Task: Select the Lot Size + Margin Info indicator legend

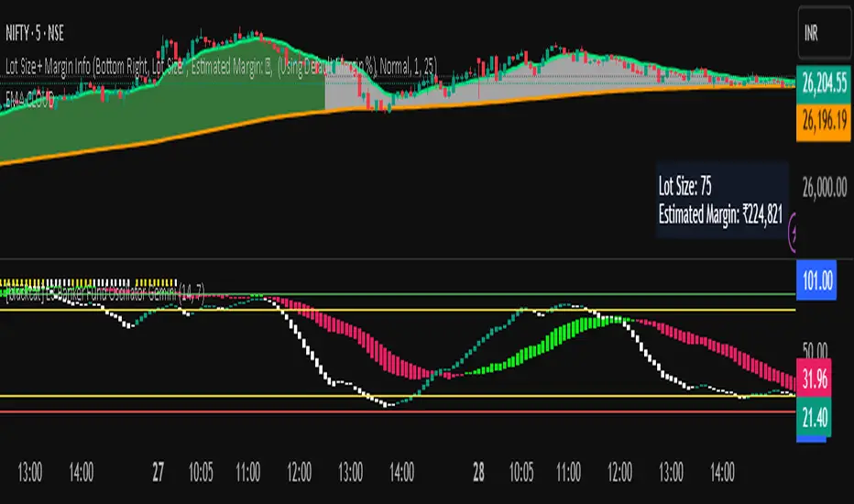Action: pyautogui.click(x=221, y=67)
